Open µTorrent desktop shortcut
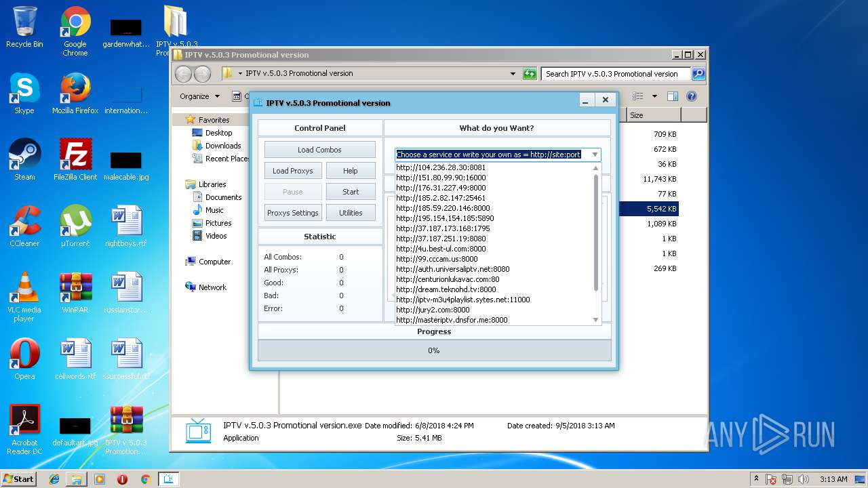868x488 pixels. point(75,226)
